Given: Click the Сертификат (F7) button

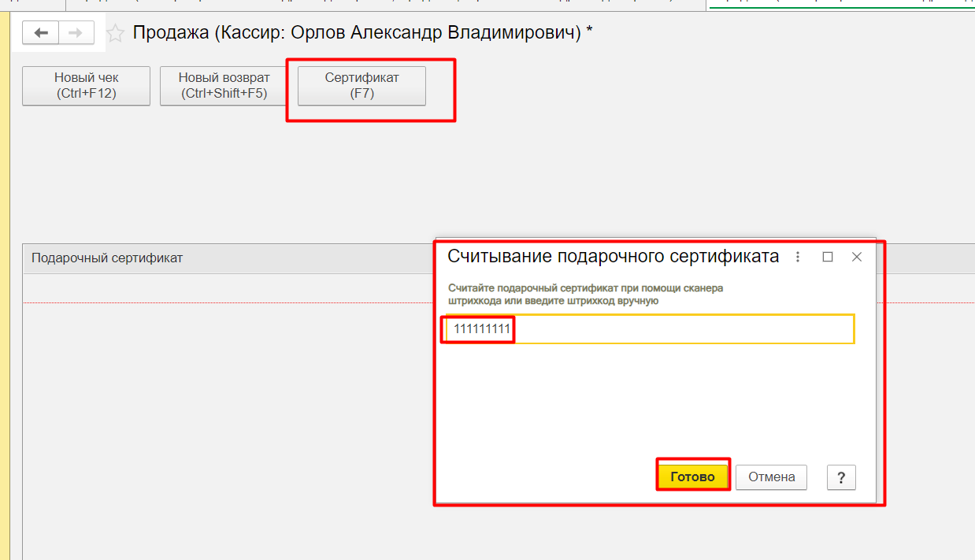Looking at the screenshot, I should click(361, 86).
